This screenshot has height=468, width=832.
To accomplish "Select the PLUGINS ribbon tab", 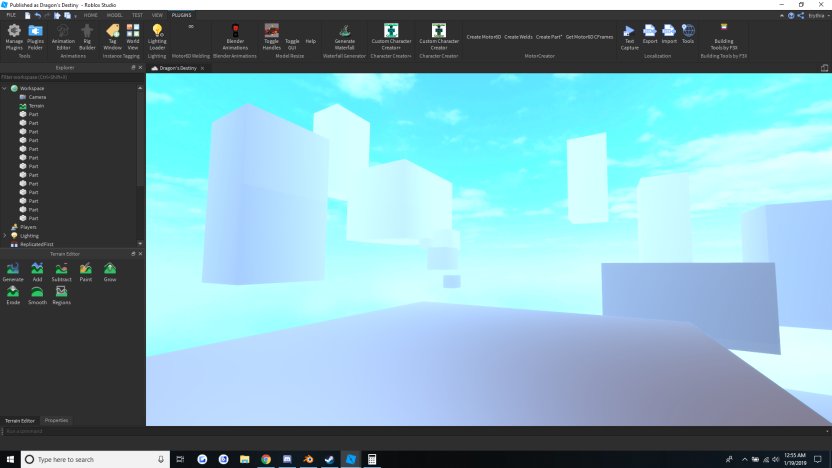I will pos(181,15).
